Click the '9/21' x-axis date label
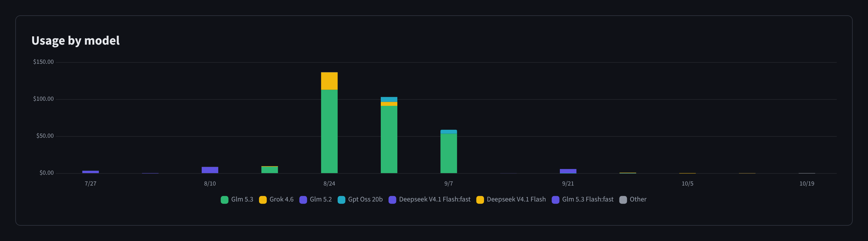 pyautogui.click(x=568, y=183)
